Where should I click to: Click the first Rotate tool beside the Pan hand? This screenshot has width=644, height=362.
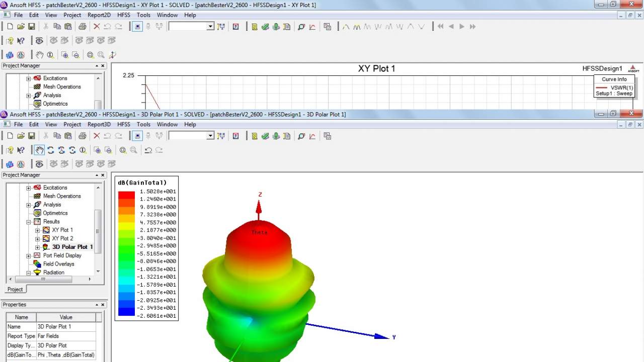(x=50, y=150)
